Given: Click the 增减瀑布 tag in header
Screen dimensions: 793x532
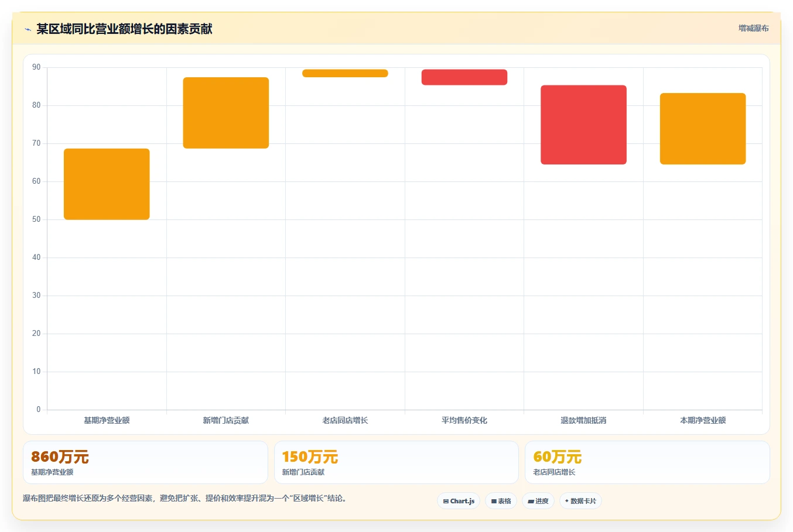Looking at the screenshot, I should (x=753, y=28).
